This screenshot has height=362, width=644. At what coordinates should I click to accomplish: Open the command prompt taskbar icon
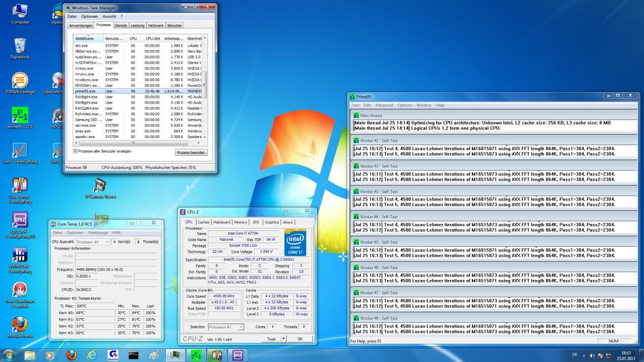134,355
